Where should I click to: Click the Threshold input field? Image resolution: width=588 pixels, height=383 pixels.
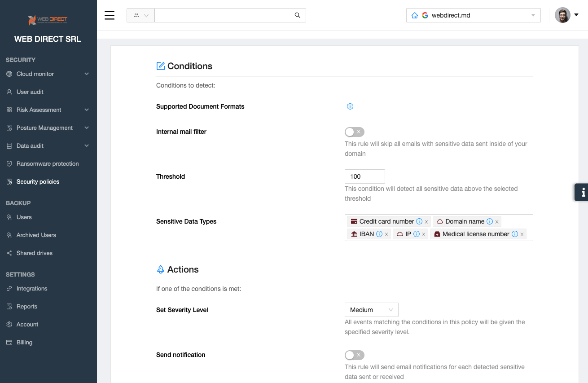(364, 176)
